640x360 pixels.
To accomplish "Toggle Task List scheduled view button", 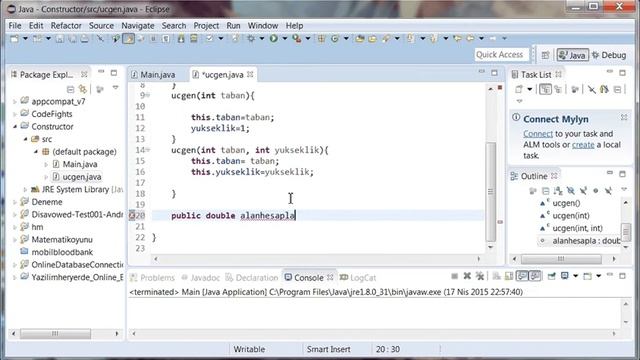I will tap(558, 89).
